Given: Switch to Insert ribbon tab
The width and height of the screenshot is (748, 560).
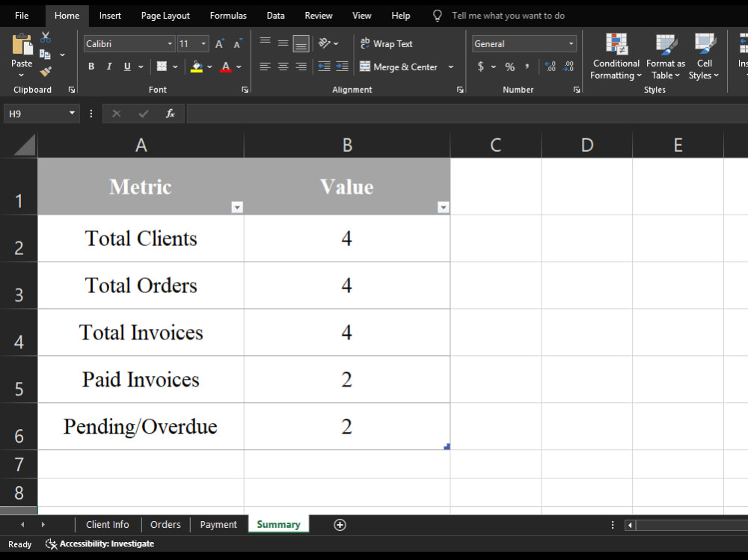Looking at the screenshot, I should (x=110, y=16).
